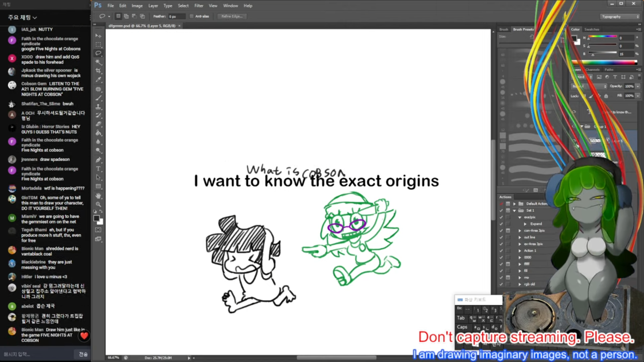Select the Lasso tool in toolbar
The image size is (644, 362).
point(98,53)
